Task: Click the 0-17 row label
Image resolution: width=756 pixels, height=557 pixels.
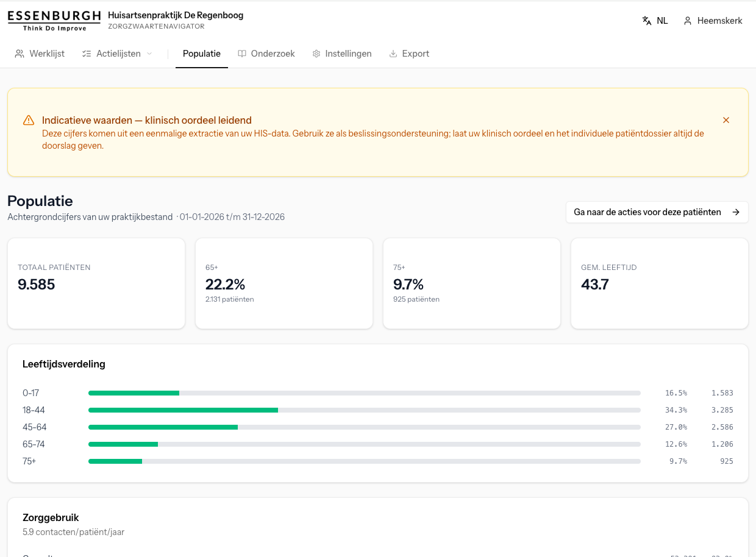Action: pos(31,393)
